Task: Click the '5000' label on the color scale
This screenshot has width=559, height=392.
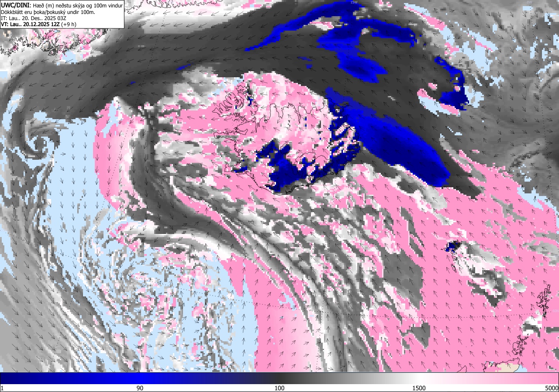Action: [x=552, y=388]
